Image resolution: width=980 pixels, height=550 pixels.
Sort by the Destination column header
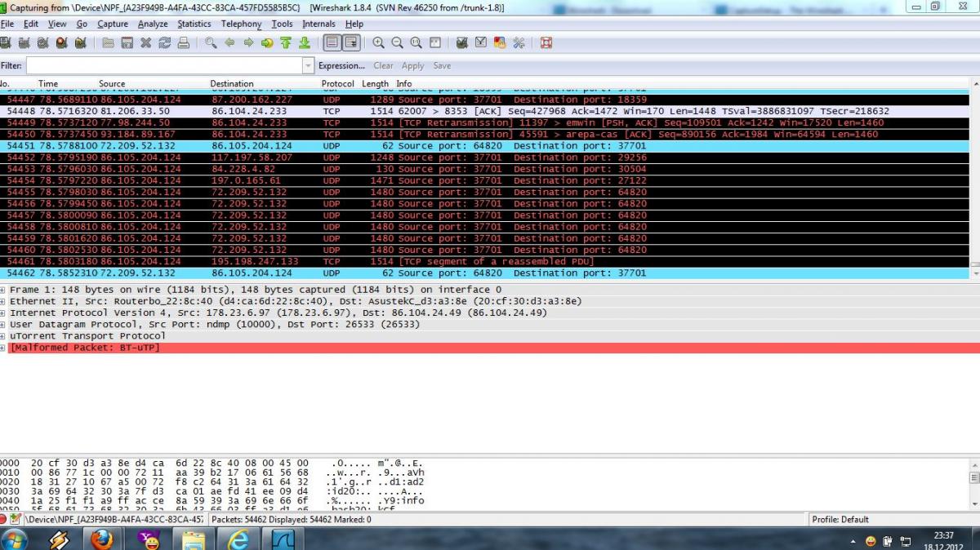232,83
